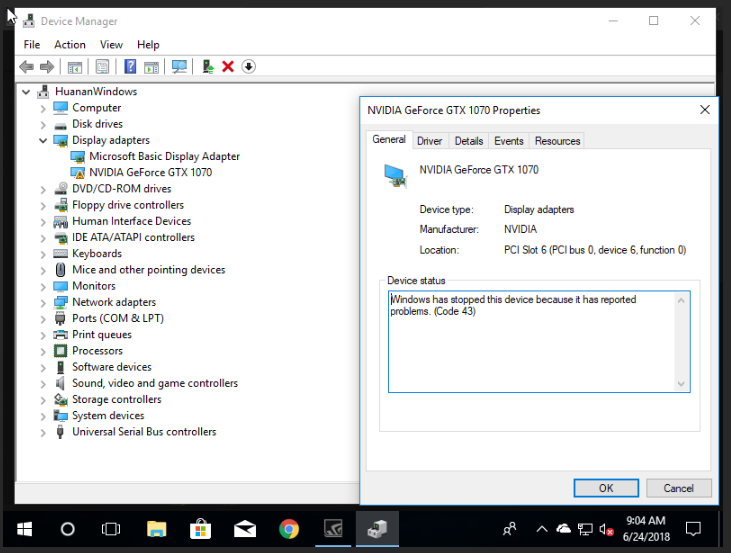Switch to the Events tab
This screenshot has width=731, height=553.
(509, 141)
